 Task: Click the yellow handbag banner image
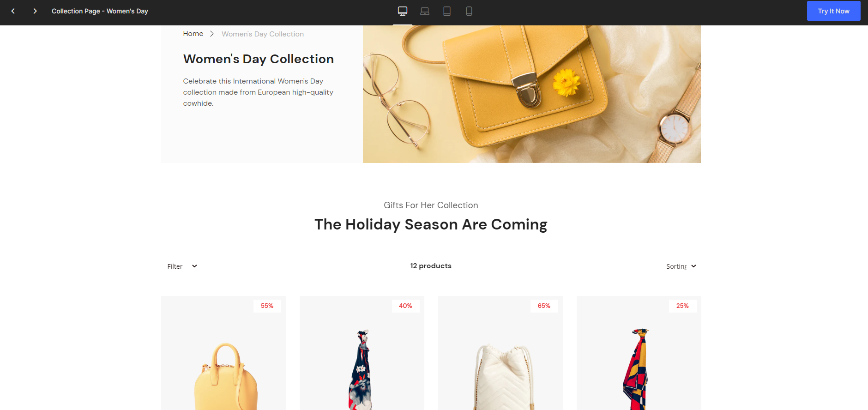(532, 94)
